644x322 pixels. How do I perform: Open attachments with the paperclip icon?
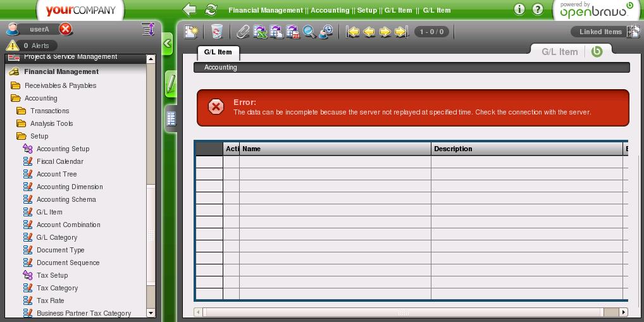(x=243, y=32)
